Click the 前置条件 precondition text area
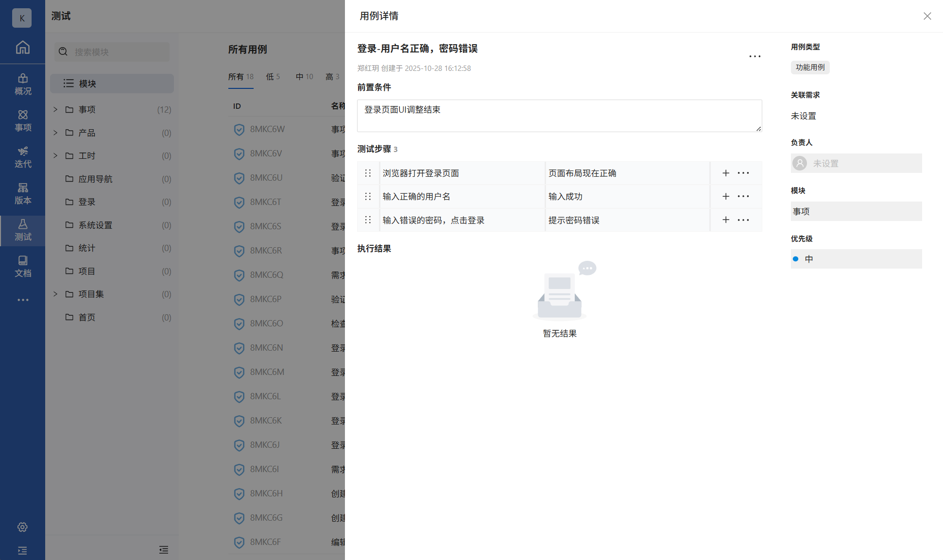Viewport: 943px width, 560px height. pyautogui.click(x=559, y=116)
